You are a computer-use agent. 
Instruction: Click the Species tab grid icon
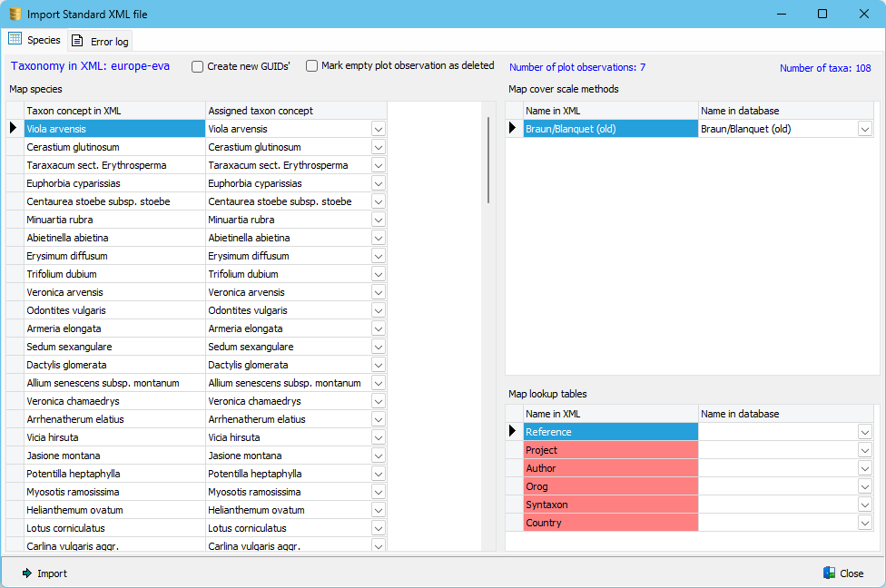coord(15,39)
